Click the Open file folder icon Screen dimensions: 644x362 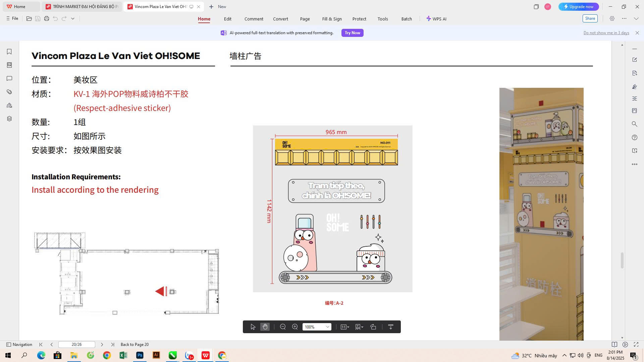(x=29, y=19)
